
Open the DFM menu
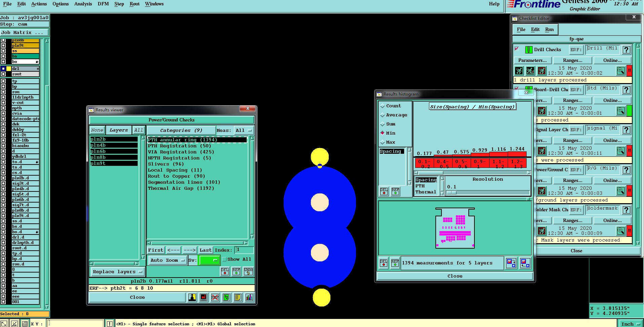click(x=103, y=4)
